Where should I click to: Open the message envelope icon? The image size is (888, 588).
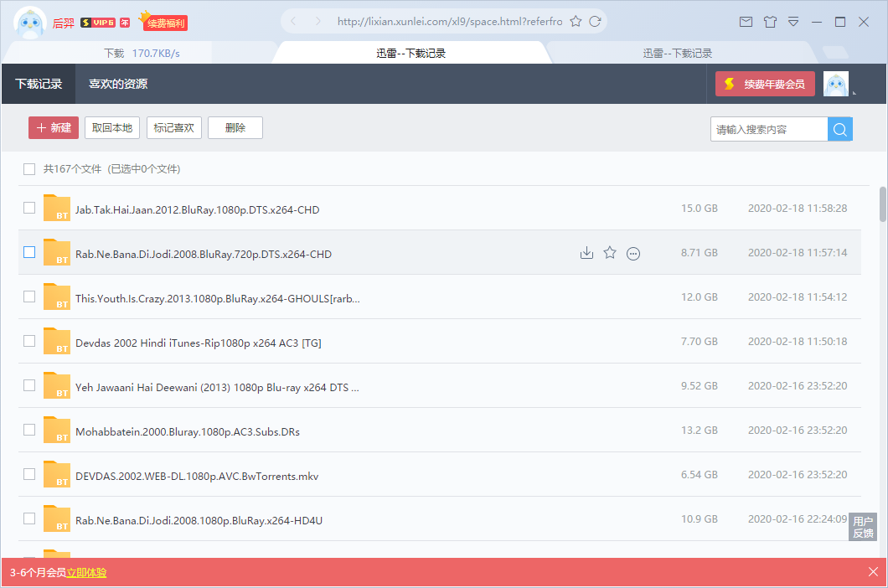[746, 22]
